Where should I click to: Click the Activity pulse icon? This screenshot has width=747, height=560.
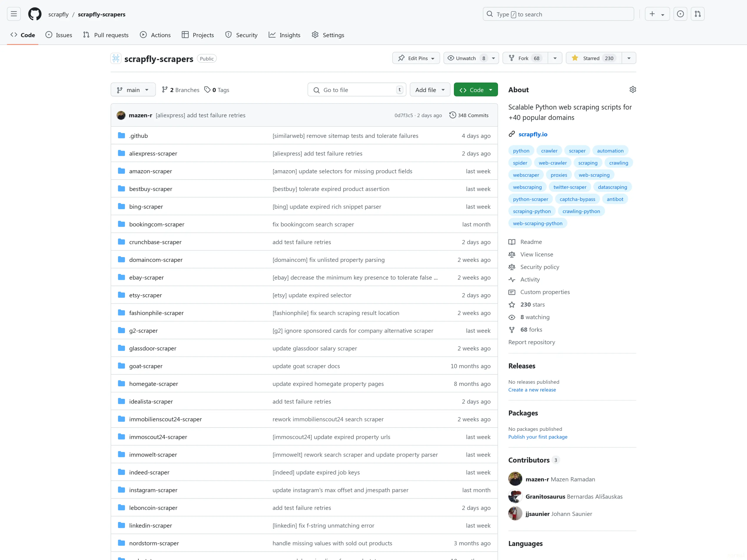tap(512, 279)
